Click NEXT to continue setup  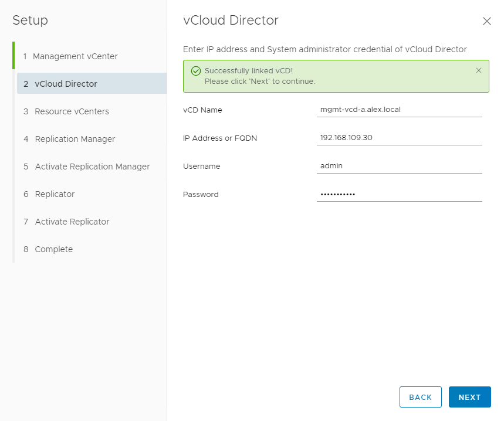click(469, 397)
